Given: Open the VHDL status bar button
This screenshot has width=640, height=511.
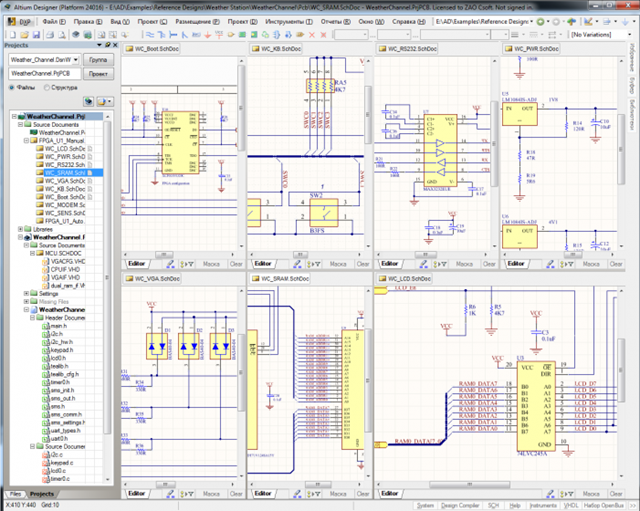Looking at the screenshot, I should pos(571,505).
